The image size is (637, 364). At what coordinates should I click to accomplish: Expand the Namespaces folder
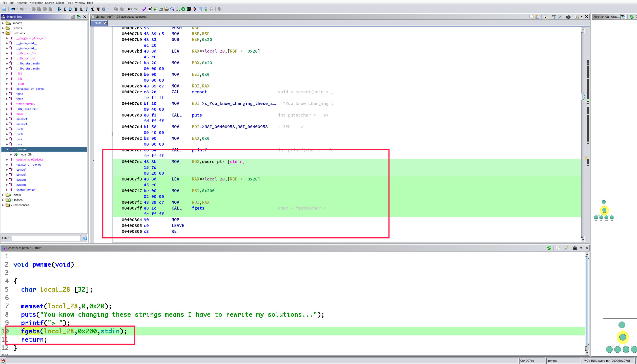click(x=3, y=205)
